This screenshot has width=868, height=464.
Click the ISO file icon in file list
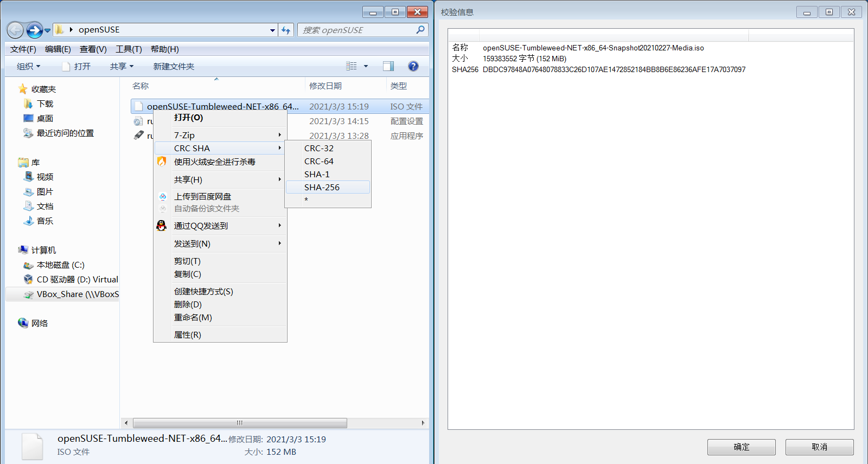[x=139, y=106]
